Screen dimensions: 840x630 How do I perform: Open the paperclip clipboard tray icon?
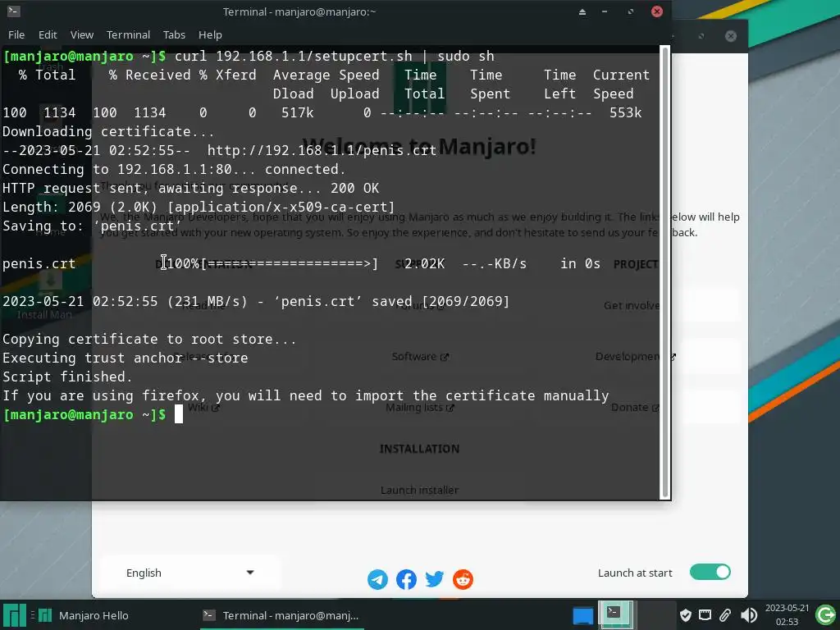(725, 615)
